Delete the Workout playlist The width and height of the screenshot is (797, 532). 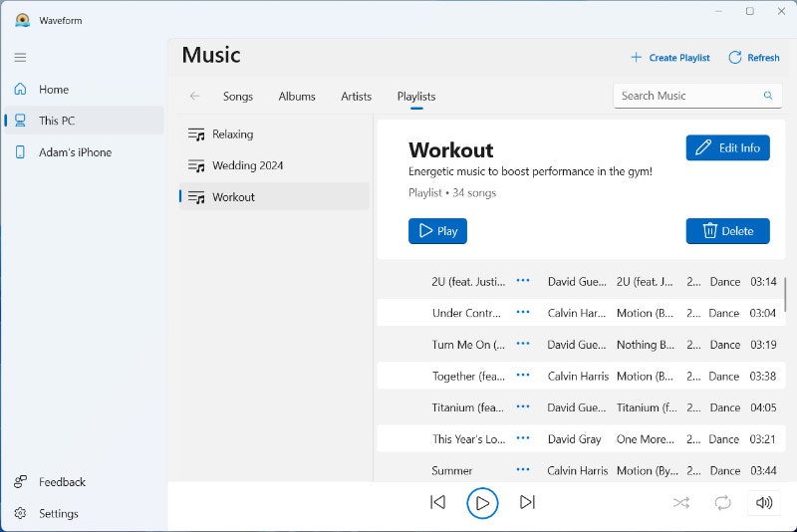[x=727, y=231]
